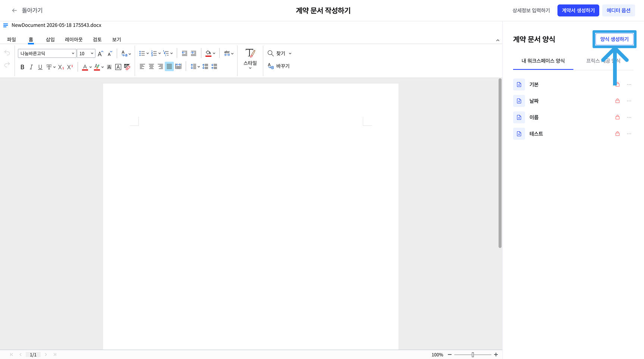Toggle subscript formatting
644x359 pixels.
point(61,67)
